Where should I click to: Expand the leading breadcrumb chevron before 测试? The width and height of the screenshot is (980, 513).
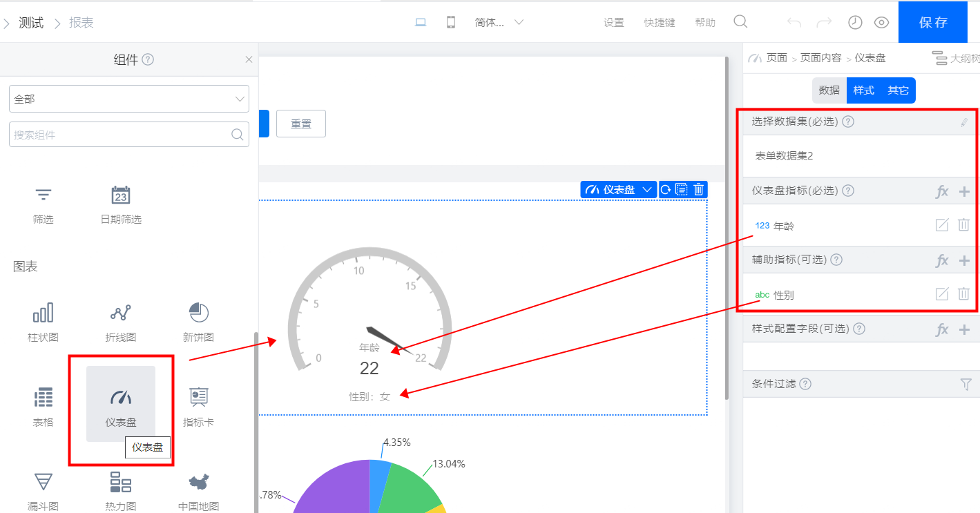pyautogui.click(x=6, y=23)
